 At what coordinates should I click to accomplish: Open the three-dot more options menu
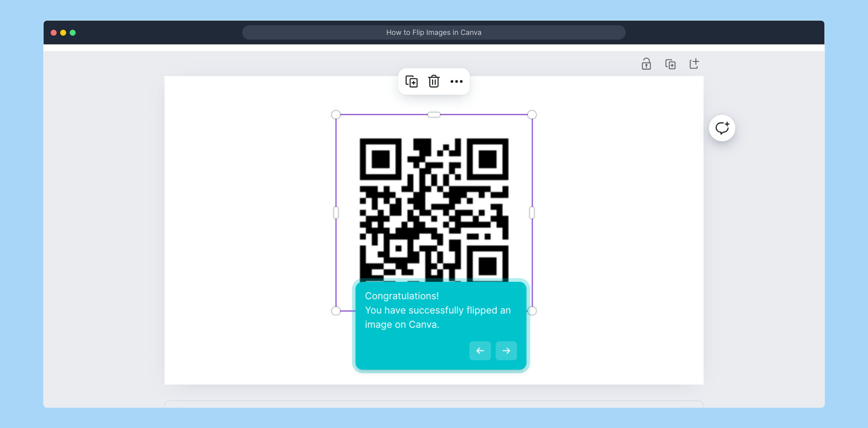[456, 82]
